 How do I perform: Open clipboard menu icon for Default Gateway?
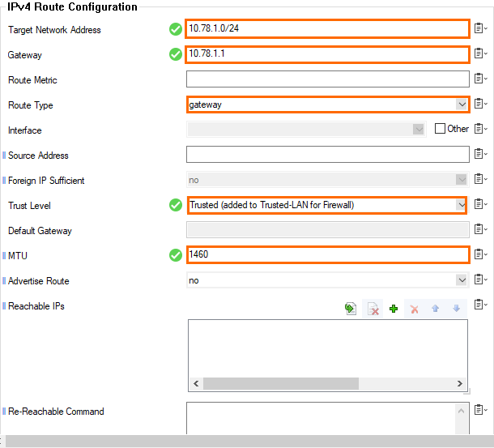(x=480, y=229)
